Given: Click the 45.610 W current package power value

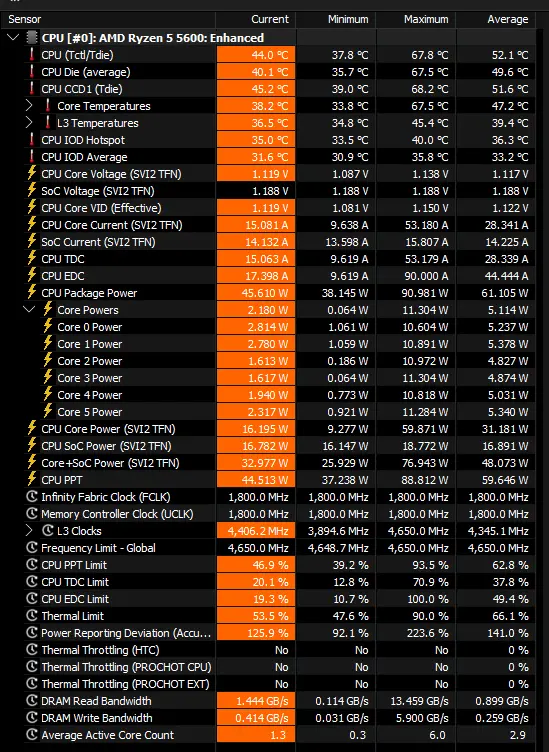Looking at the screenshot, I should click(265, 293).
